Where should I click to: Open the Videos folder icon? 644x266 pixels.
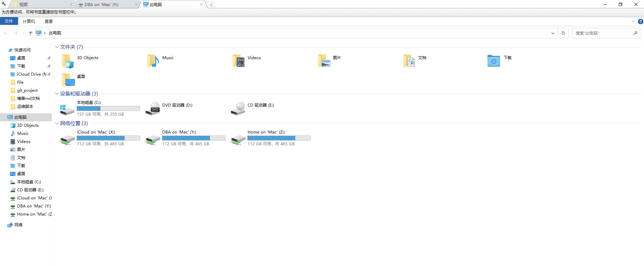click(238, 61)
